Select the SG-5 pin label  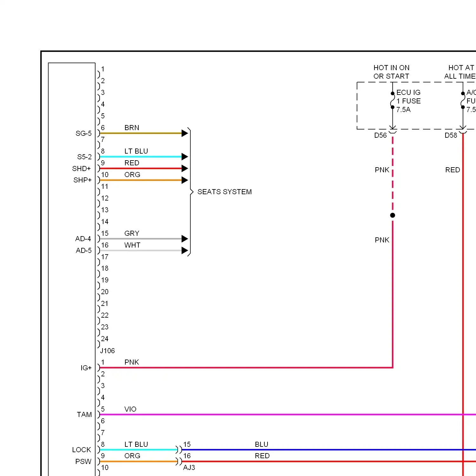coord(83,133)
